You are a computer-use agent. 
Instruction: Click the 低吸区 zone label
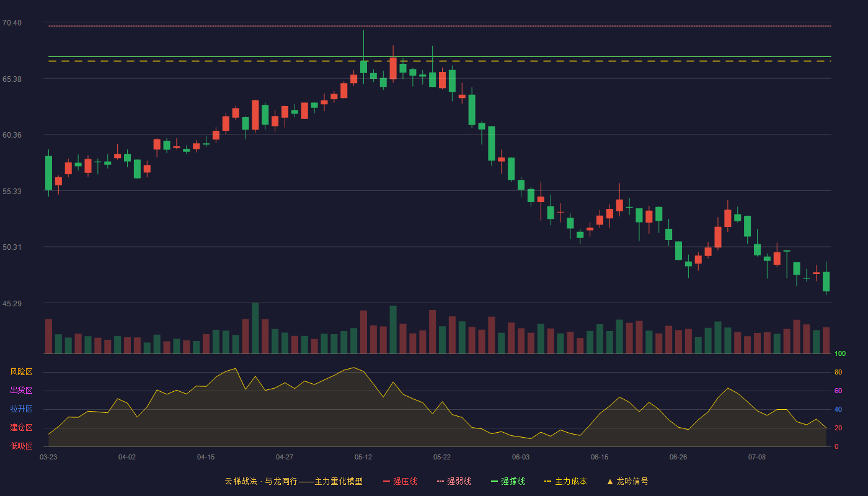click(21, 446)
